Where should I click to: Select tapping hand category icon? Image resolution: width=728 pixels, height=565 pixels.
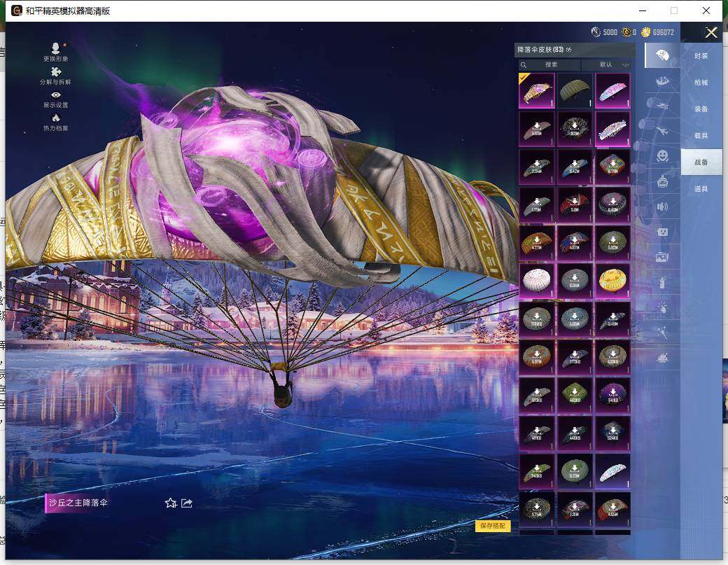click(662, 307)
